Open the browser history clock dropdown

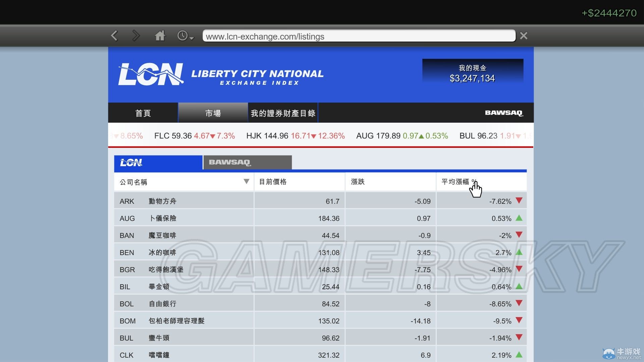point(185,36)
